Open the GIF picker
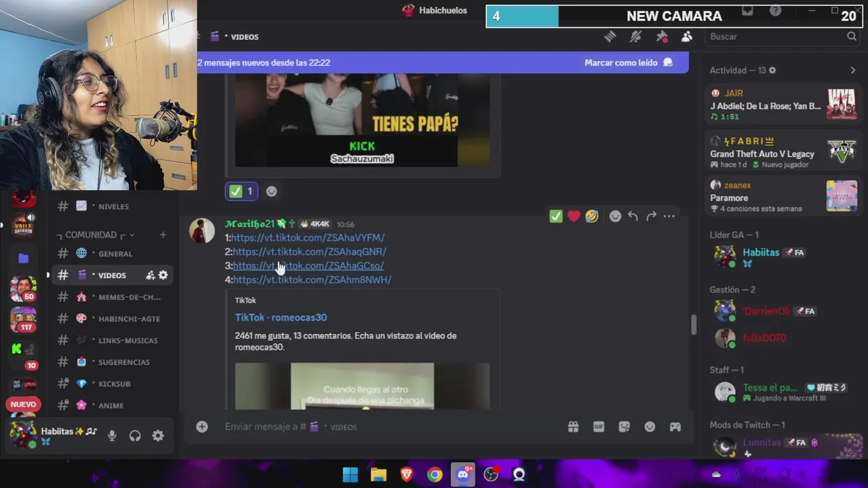Screen dimensions: 868x488 click(x=599, y=426)
